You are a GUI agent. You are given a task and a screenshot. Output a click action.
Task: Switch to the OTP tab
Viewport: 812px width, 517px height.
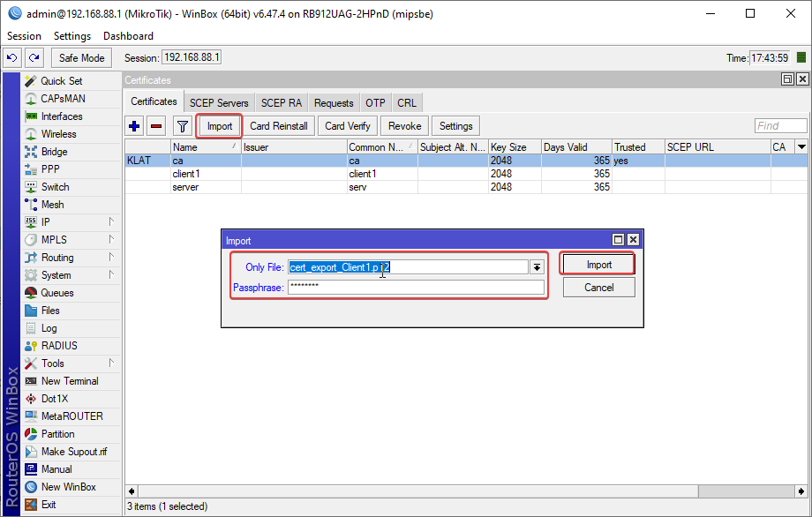(375, 102)
